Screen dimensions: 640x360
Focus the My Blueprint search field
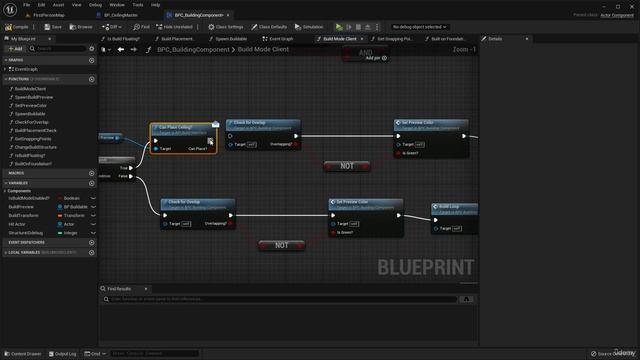coord(57,49)
